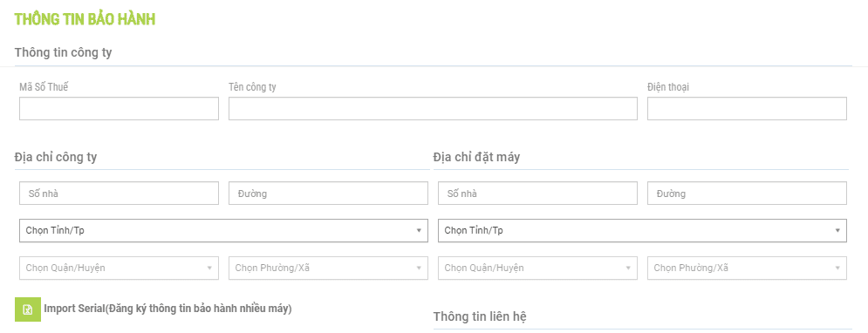868x333 pixels.
Task: Click arrow of machine location Tỉnh/Tp combo box
Action: [837, 231]
